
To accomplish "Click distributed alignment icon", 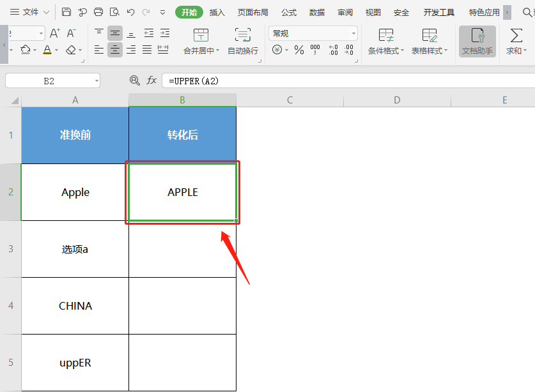I will pyautogui.click(x=163, y=50).
